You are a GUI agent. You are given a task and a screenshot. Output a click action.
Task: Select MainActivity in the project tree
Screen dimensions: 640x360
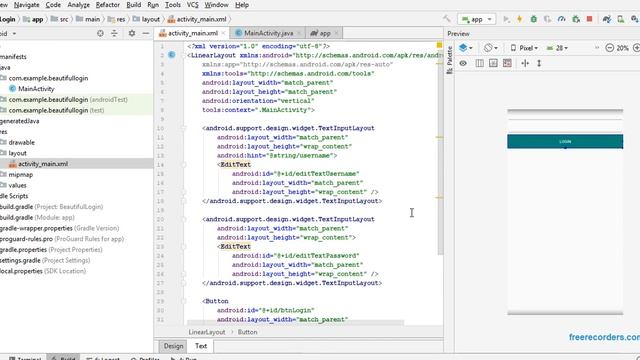36,89
